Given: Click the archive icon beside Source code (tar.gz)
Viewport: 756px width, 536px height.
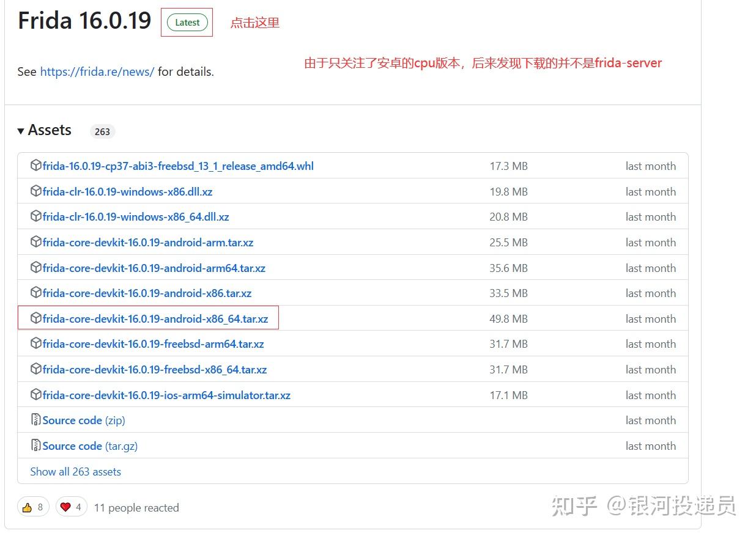Looking at the screenshot, I should click(x=36, y=446).
